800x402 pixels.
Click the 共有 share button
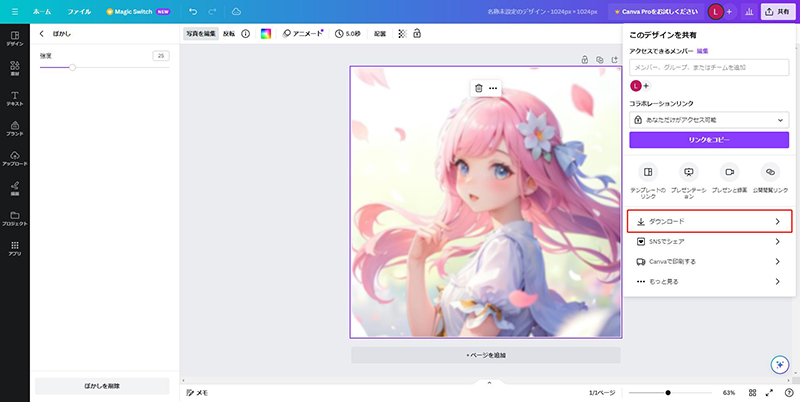point(778,11)
